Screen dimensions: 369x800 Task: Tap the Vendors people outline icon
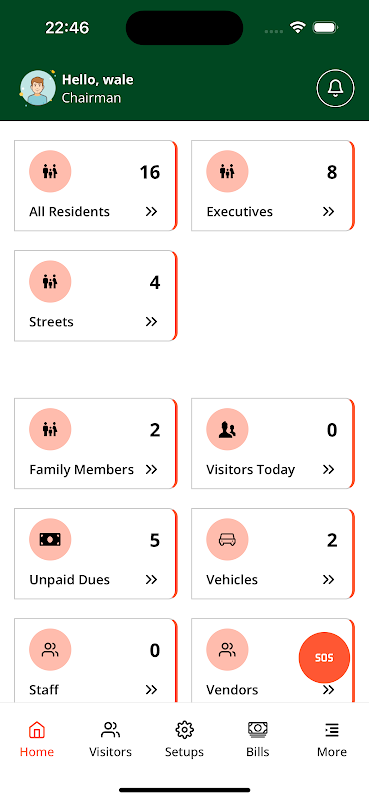227,650
